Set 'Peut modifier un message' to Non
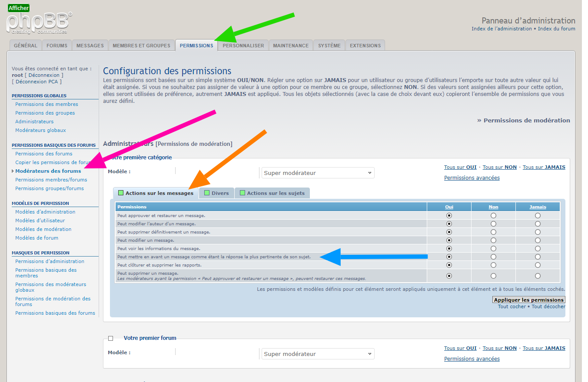This screenshot has height=382, width=588. [x=493, y=240]
